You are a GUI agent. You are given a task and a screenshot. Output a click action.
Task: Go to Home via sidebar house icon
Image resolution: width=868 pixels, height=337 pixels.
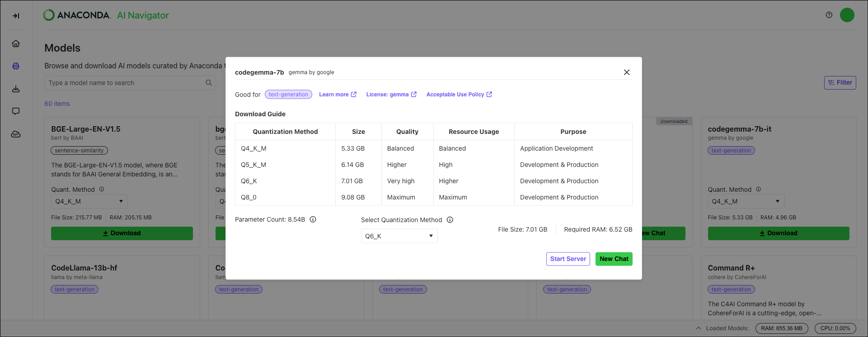pos(16,43)
